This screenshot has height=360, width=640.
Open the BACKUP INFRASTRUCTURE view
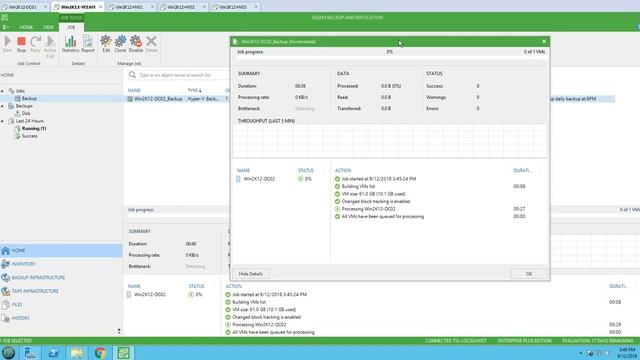[x=61, y=278]
